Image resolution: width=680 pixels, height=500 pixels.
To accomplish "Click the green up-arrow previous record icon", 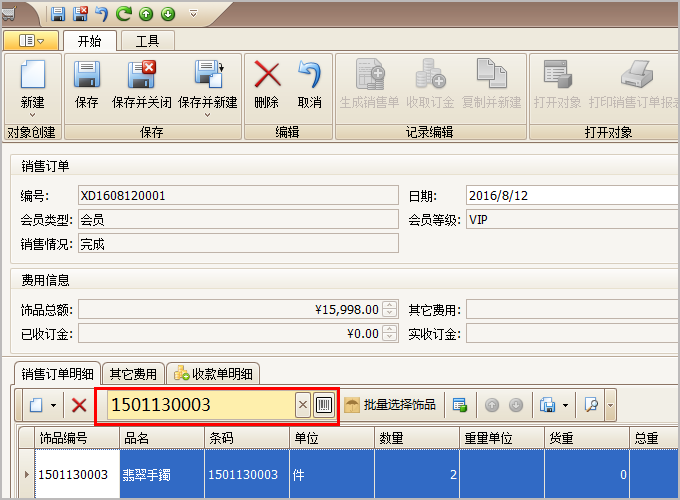I will [146, 14].
